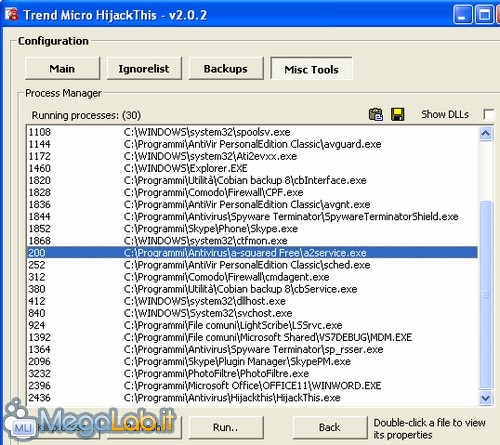This screenshot has height=445, width=500.
Task: Click the Back button
Action: 330,427
